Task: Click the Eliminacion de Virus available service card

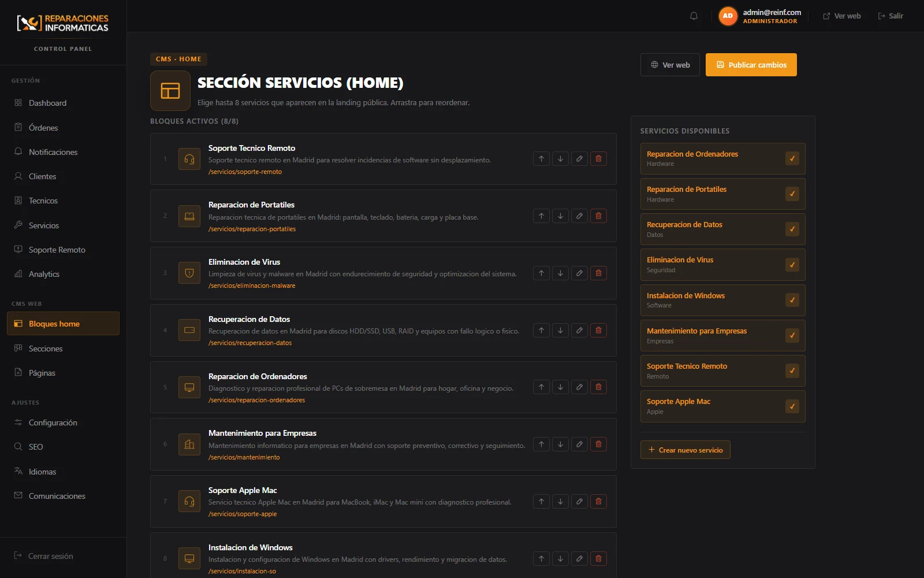Action: pos(723,265)
